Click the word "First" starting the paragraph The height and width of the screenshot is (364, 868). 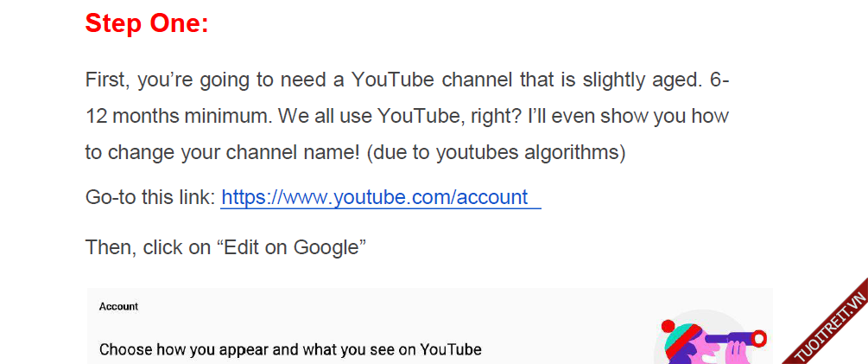[107, 80]
